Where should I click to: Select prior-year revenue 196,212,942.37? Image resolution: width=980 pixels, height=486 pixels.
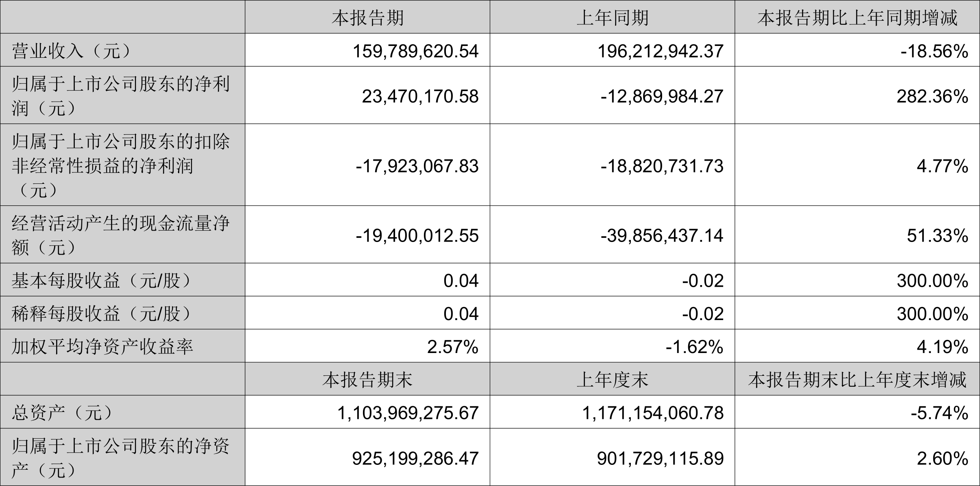[x=661, y=51]
